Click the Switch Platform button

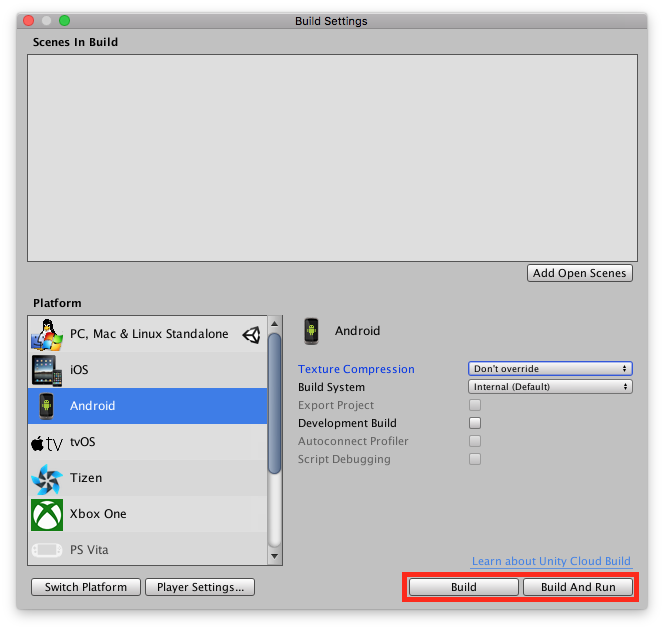click(x=86, y=587)
